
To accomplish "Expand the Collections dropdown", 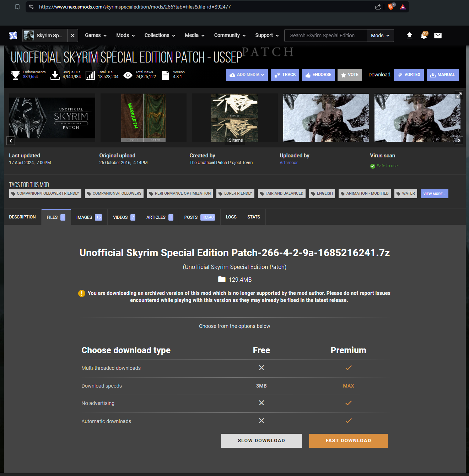I will point(160,36).
